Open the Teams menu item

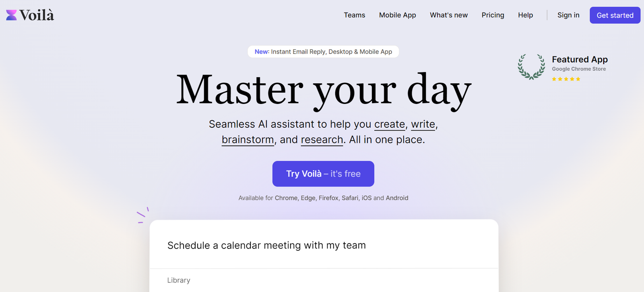(354, 15)
